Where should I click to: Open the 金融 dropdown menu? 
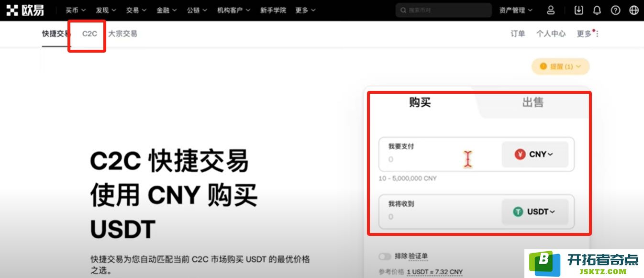click(x=167, y=10)
